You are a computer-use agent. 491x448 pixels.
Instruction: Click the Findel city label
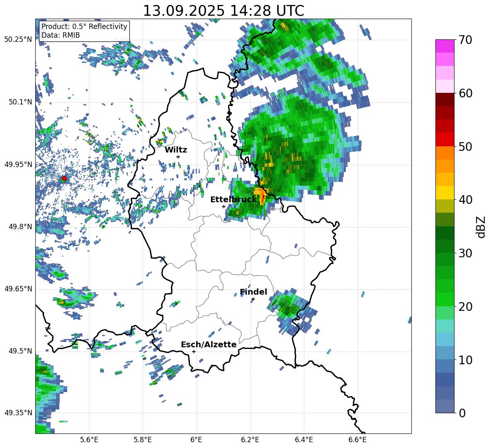pos(253,292)
